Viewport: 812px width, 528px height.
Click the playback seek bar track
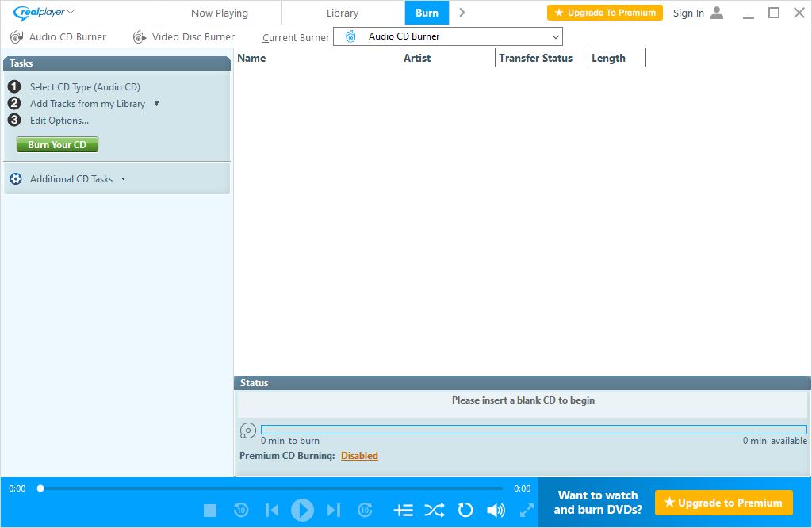pos(271,488)
